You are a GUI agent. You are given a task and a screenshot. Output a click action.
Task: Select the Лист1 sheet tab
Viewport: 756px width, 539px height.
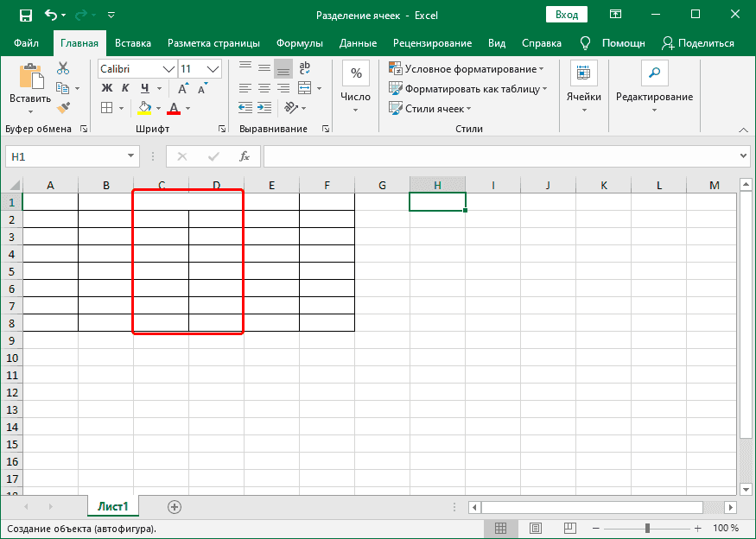tap(113, 508)
